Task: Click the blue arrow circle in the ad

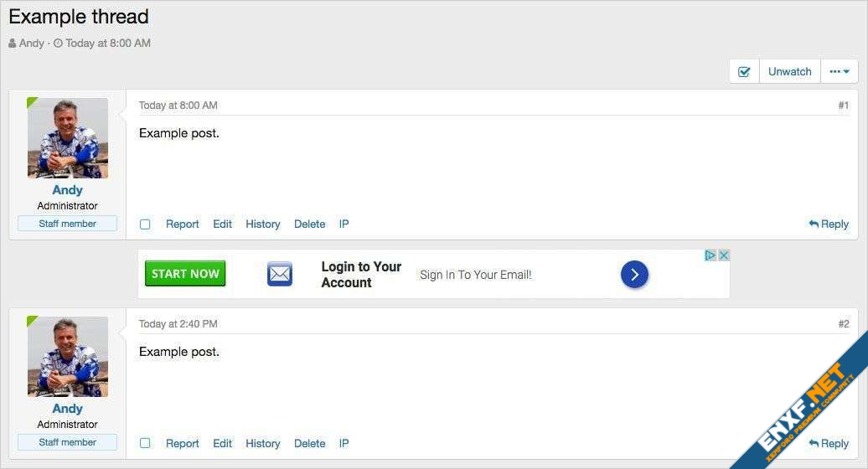Action: pyautogui.click(x=634, y=274)
